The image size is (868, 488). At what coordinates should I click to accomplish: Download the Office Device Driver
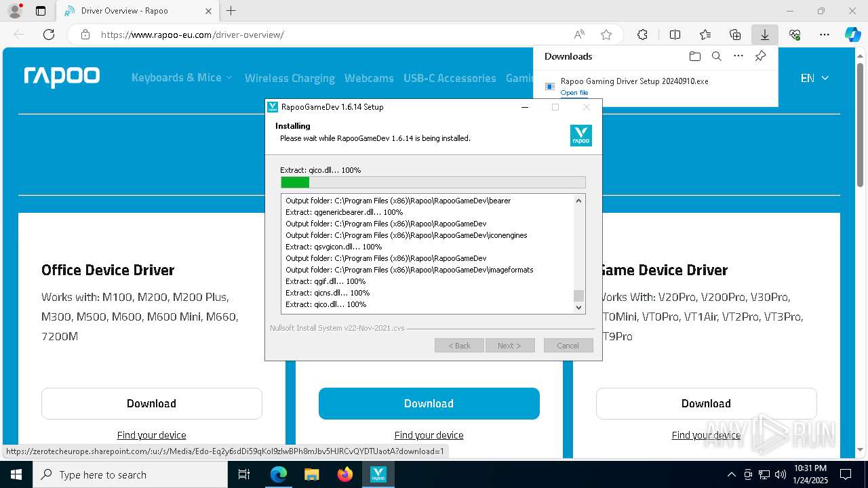[x=152, y=403]
